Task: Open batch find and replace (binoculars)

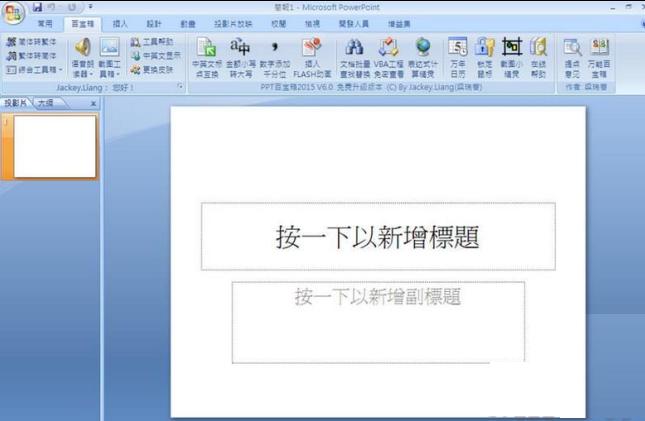Action: coord(355,58)
